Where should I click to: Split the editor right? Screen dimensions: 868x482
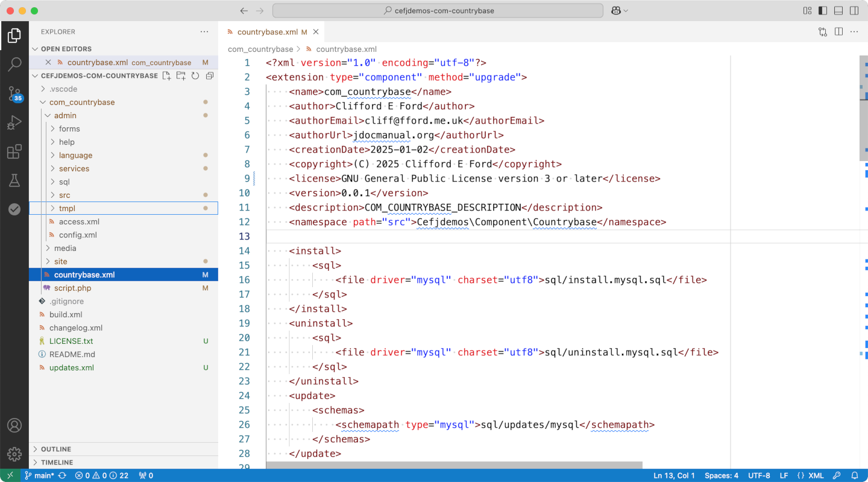click(838, 32)
